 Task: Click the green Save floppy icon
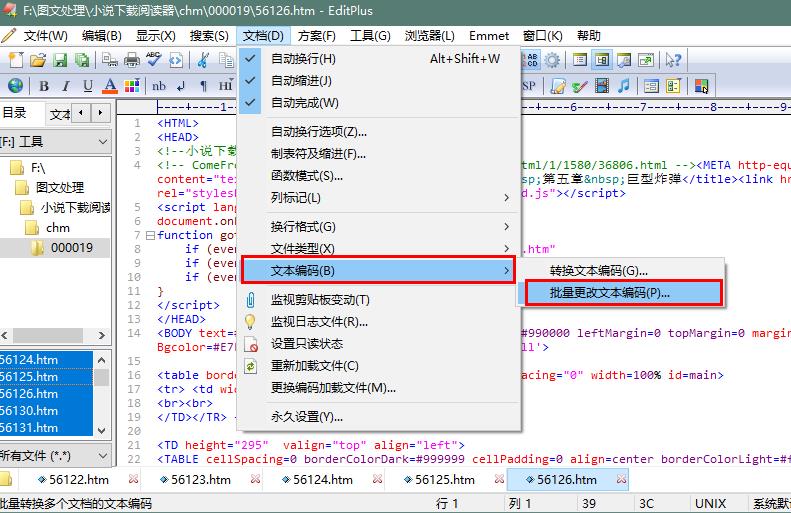click(61, 60)
